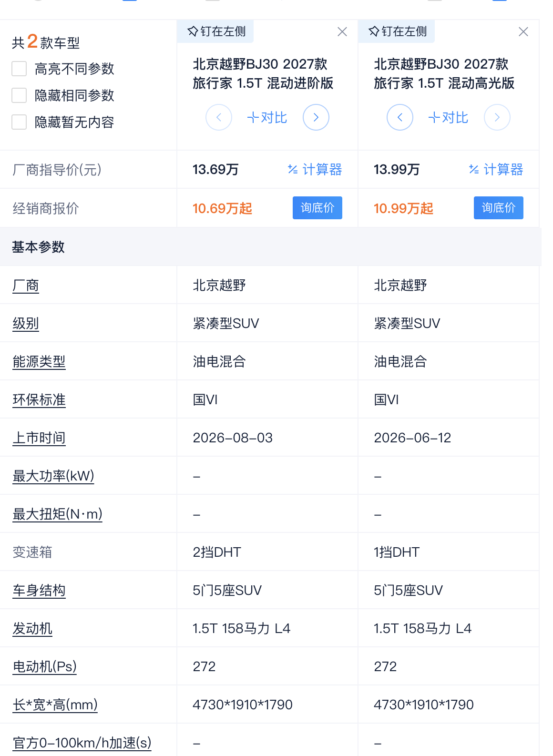Viewport: 553px width, 756px height.
Task: Click the 经销商报价 row label
Action: pos(46,208)
